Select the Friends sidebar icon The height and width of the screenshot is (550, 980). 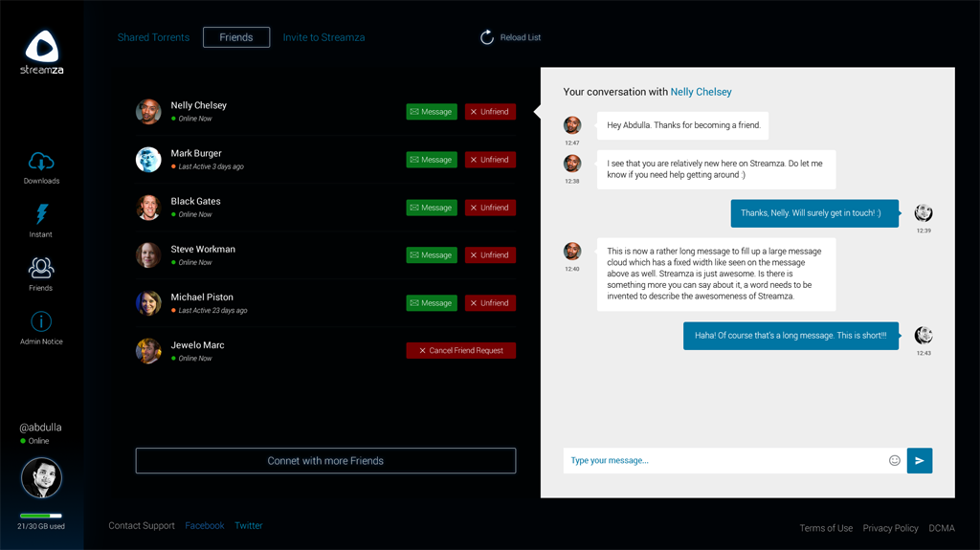(41, 268)
